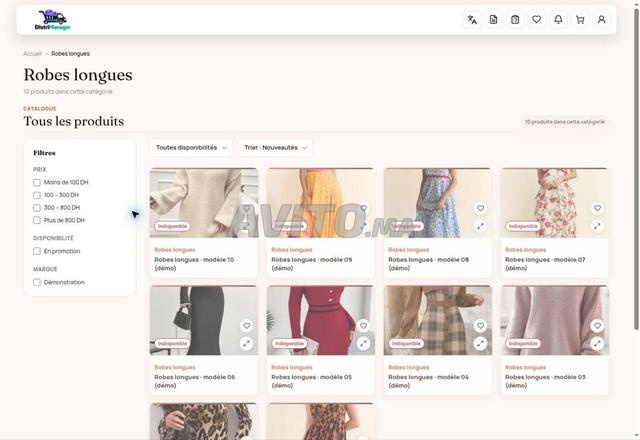The width and height of the screenshot is (640, 440).
Task: Click the modèle 03 pink sweater image
Action: click(555, 320)
